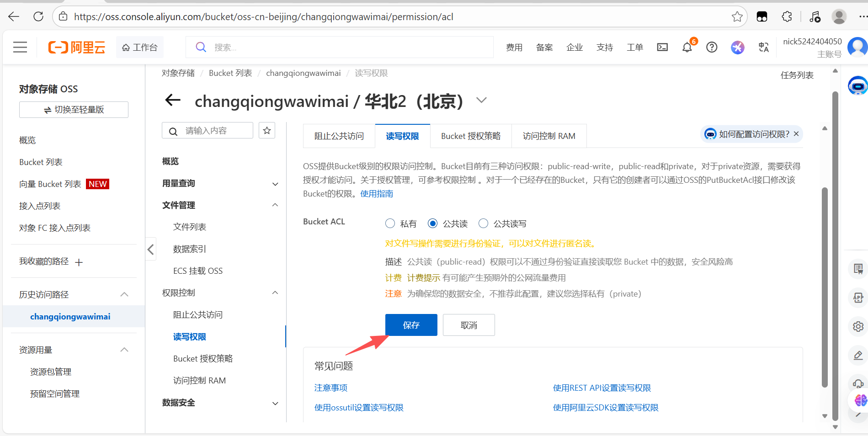Viewport: 868px width, 436px height.
Task: Save the ACL with 保存 button
Action: [x=411, y=325]
